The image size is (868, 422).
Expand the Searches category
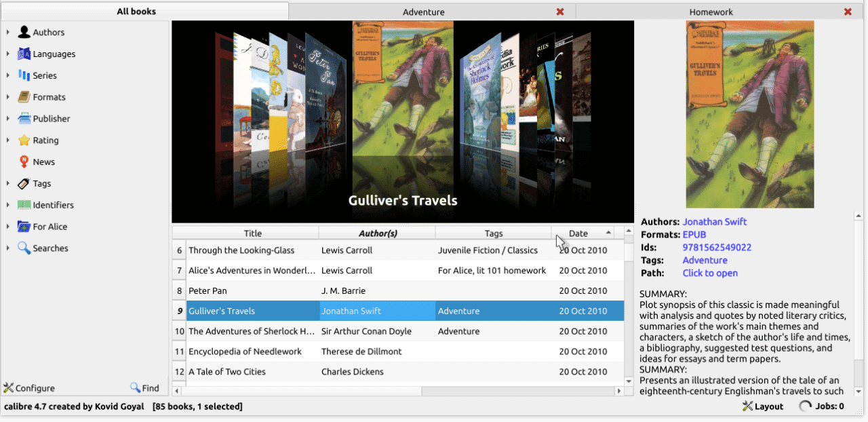8,248
